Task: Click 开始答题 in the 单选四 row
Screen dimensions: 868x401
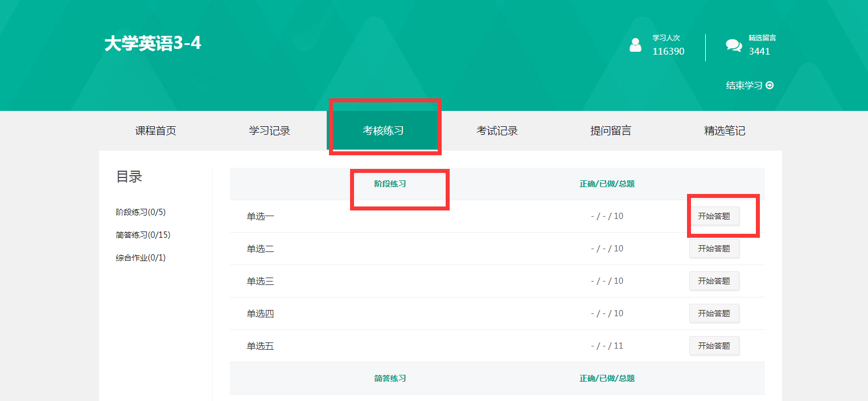Action: [x=714, y=313]
